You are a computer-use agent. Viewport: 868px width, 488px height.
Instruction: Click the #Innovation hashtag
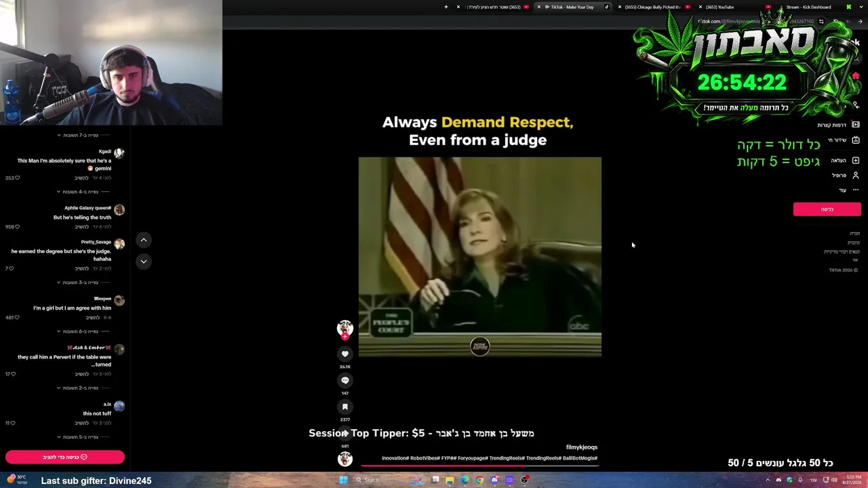click(395, 458)
